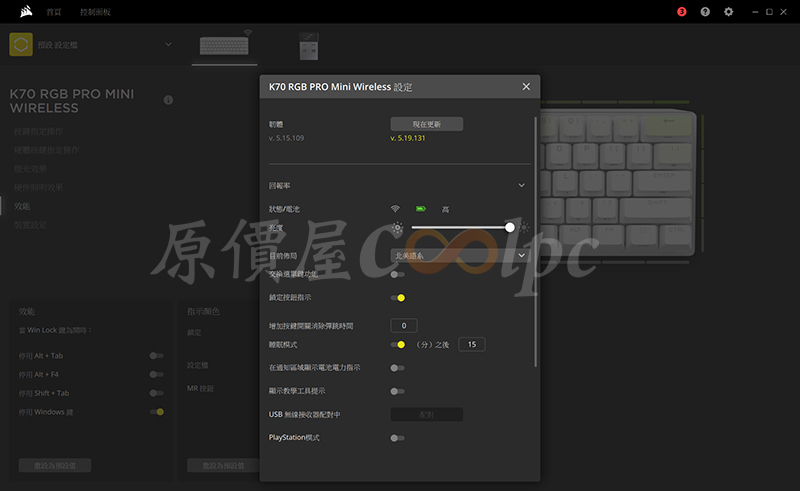Click current firmware v. 5.15.109 text

click(x=286, y=138)
